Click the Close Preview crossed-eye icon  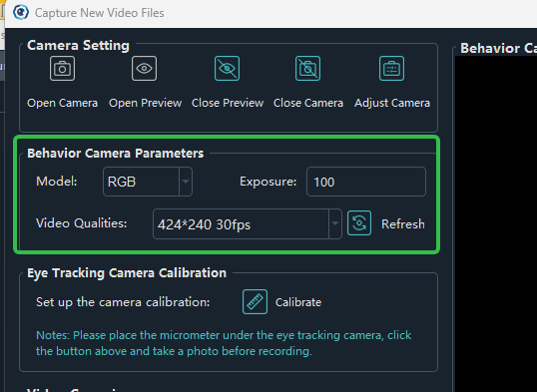(227, 69)
